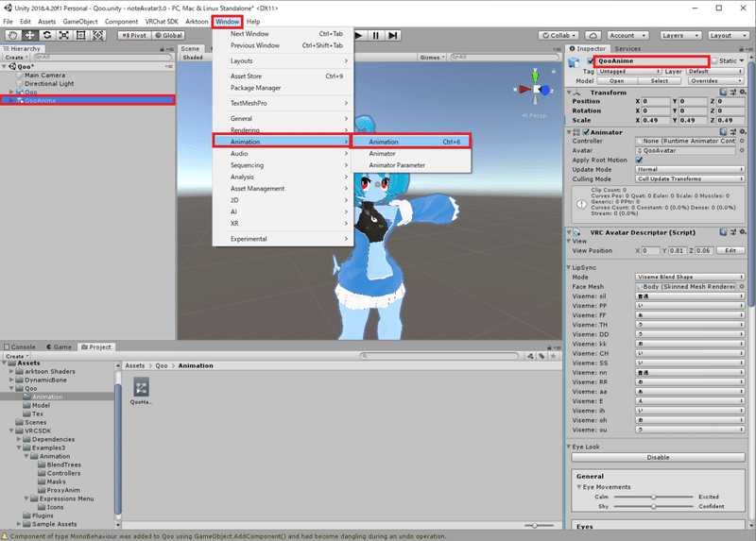This screenshot has width=756, height=541.
Task: Collapse the LipSync section
Action: 569,267
